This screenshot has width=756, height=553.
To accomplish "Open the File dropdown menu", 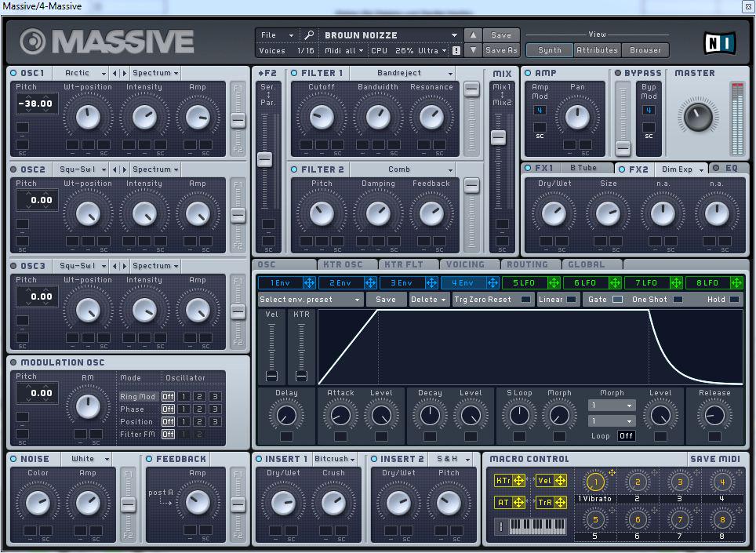I will point(277,35).
